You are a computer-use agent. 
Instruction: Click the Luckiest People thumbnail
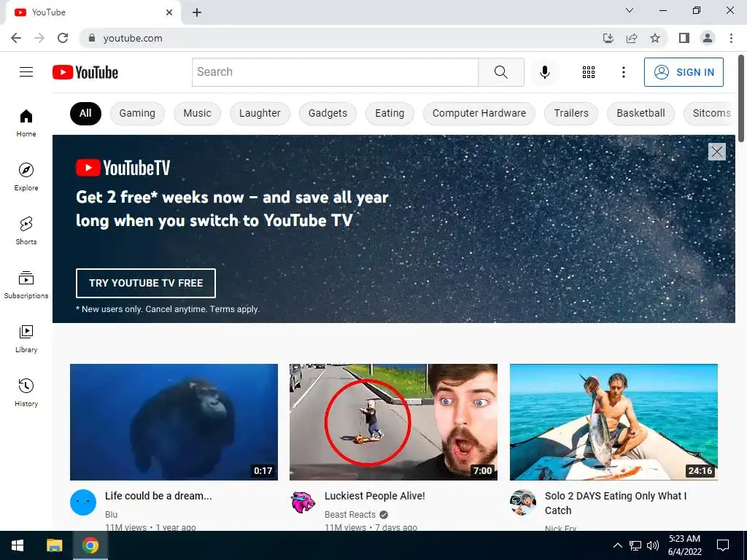pyautogui.click(x=393, y=422)
